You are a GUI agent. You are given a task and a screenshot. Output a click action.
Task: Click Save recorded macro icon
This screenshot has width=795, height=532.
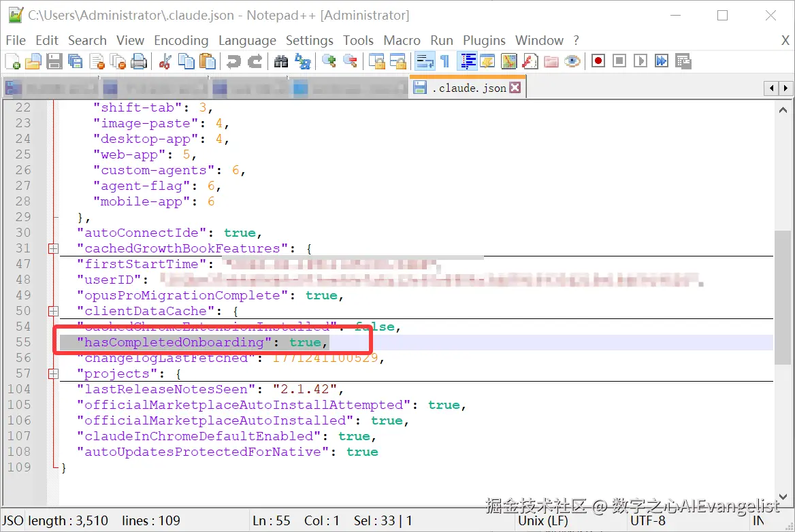(x=683, y=61)
